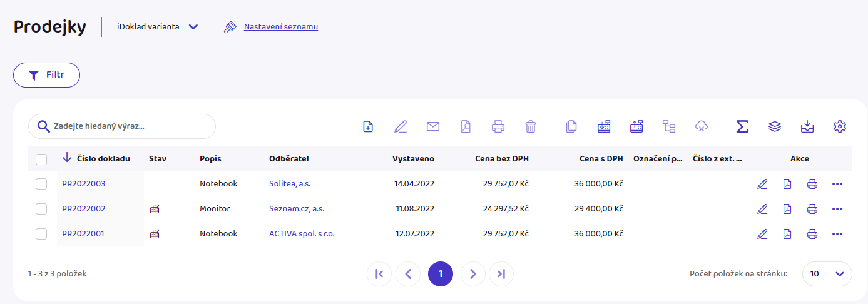
Task: Sort by Cena bez DPH column
Action: (502, 159)
